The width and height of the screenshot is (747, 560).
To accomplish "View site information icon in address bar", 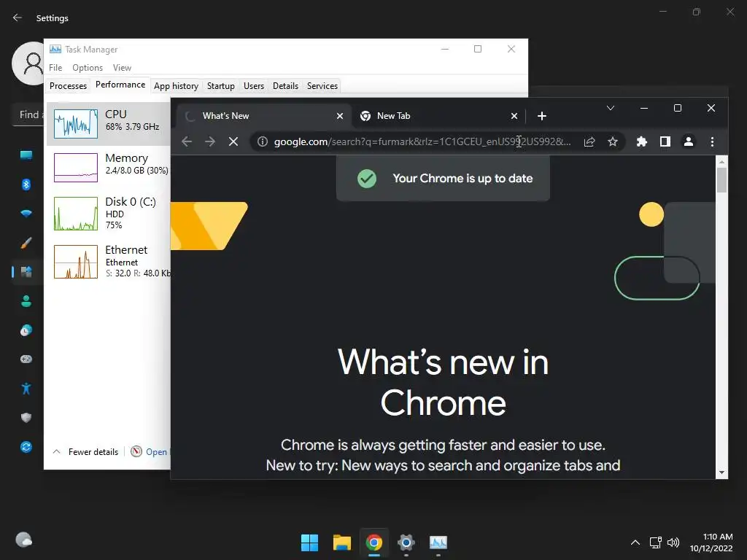I will pyautogui.click(x=263, y=141).
